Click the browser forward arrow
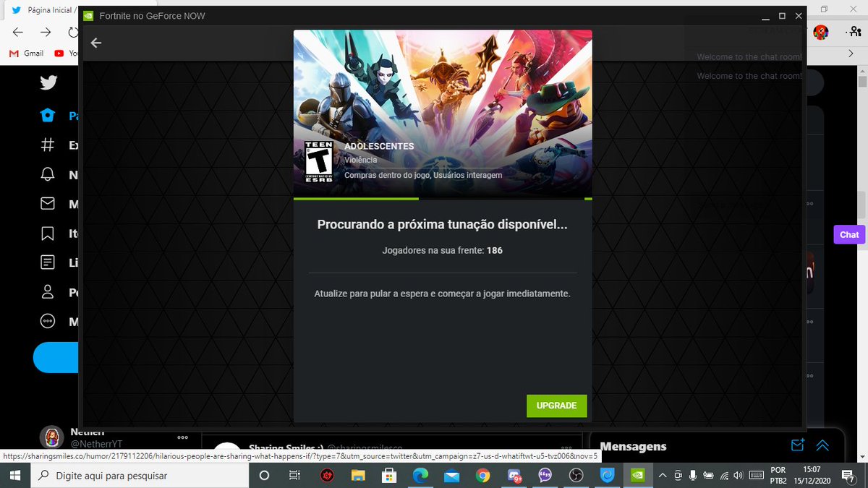Screen dimensions: 868x488 (46, 33)
